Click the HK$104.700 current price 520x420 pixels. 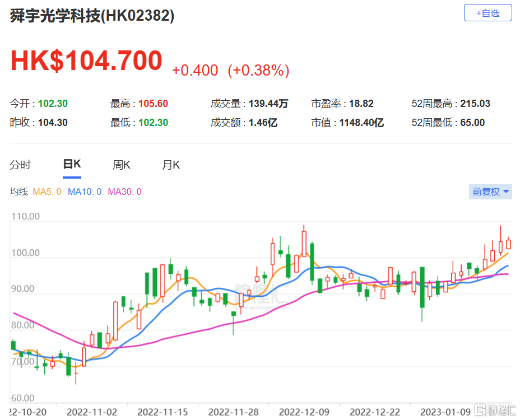[86, 60]
